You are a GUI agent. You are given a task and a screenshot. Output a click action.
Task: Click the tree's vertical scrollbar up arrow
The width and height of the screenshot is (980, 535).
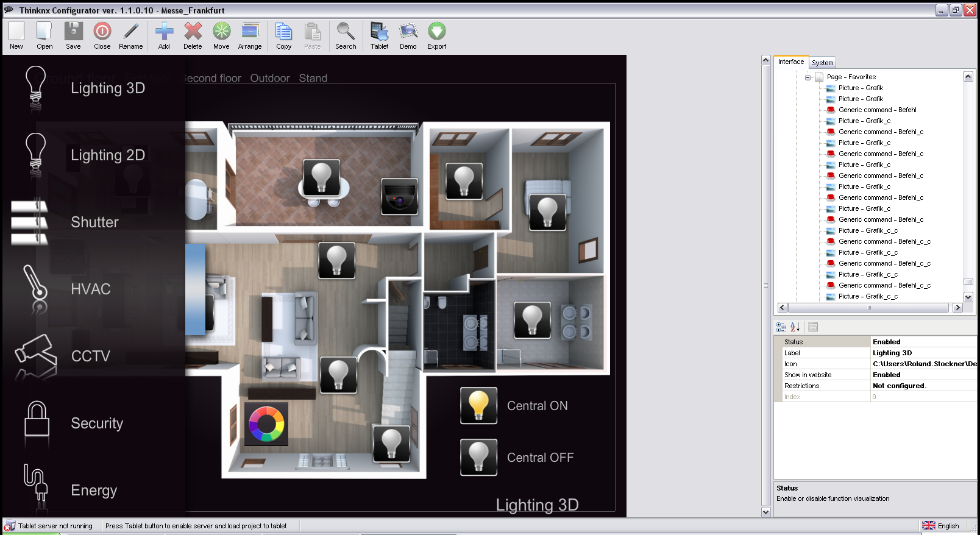pyautogui.click(x=968, y=76)
